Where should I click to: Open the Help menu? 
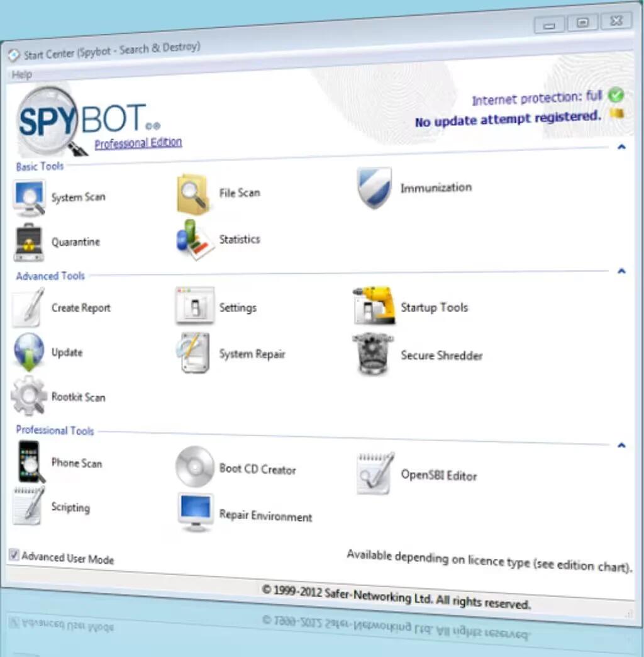21,75
